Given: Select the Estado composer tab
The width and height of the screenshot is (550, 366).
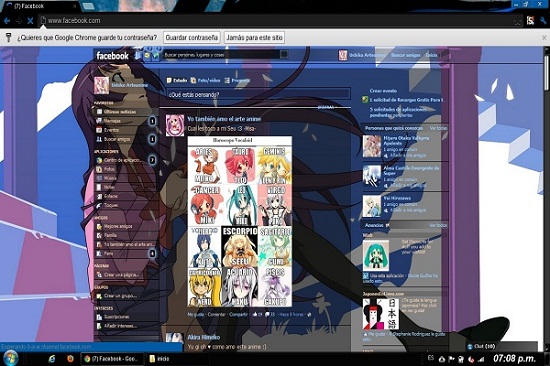Looking at the screenshot, I should 177,80.
